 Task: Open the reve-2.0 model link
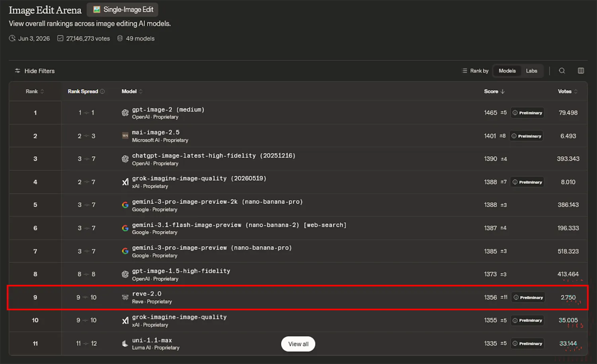point(147,294)
